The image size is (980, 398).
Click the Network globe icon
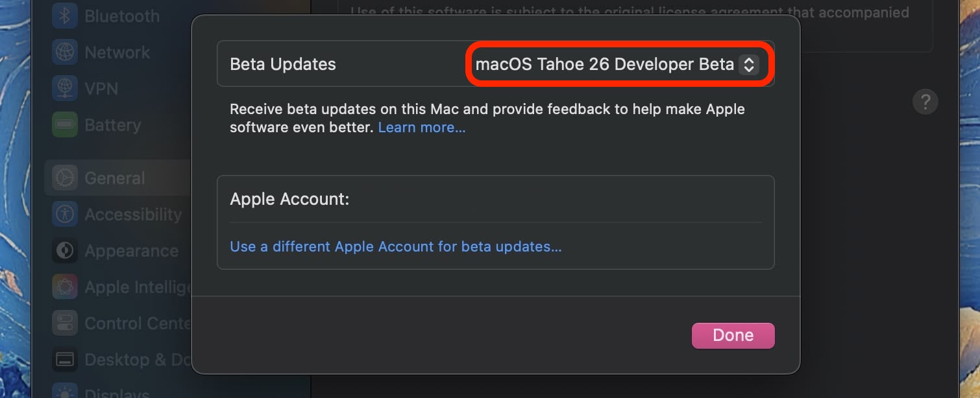65,52
